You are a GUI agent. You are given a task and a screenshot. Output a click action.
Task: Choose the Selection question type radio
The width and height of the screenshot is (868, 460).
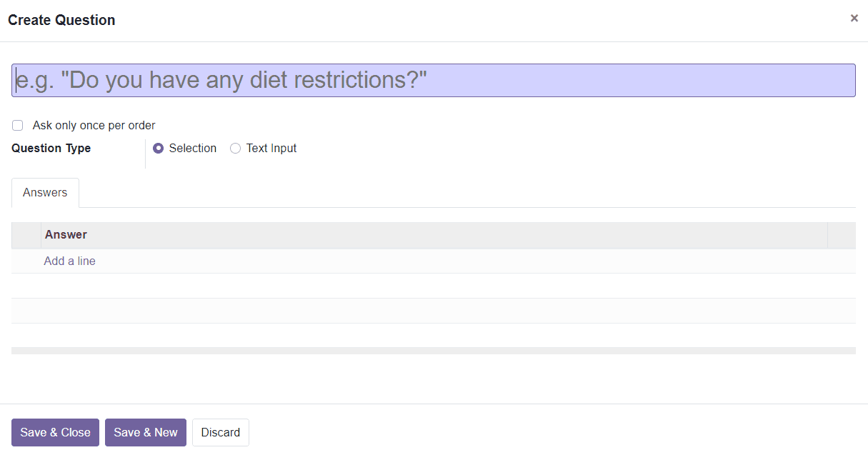(x=159, y=149)
